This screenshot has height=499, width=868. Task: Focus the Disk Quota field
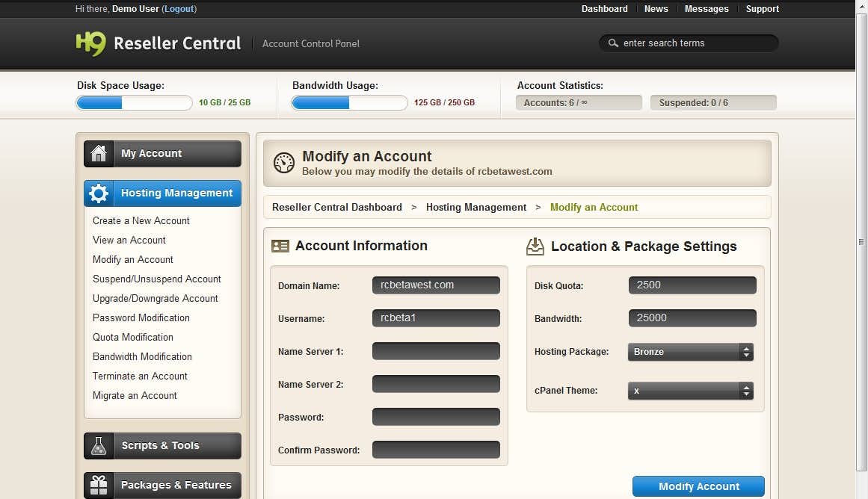click(x=692, y=285)
